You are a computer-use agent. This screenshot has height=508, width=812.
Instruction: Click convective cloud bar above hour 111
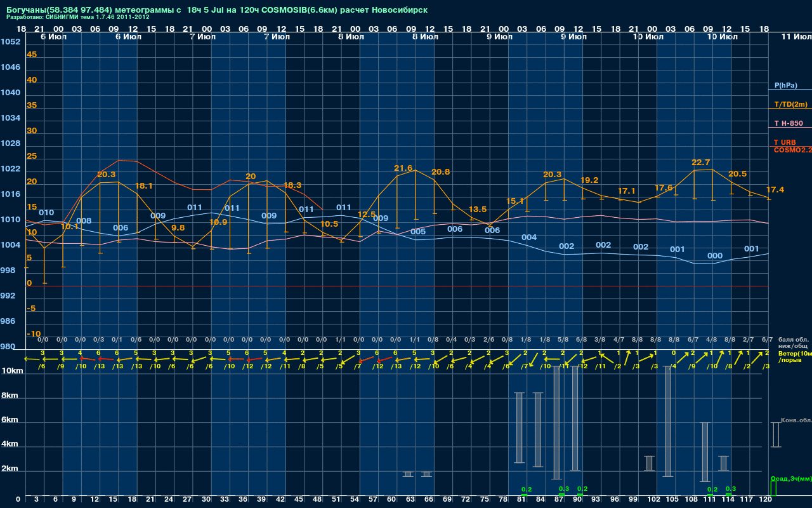coord(705,452)
